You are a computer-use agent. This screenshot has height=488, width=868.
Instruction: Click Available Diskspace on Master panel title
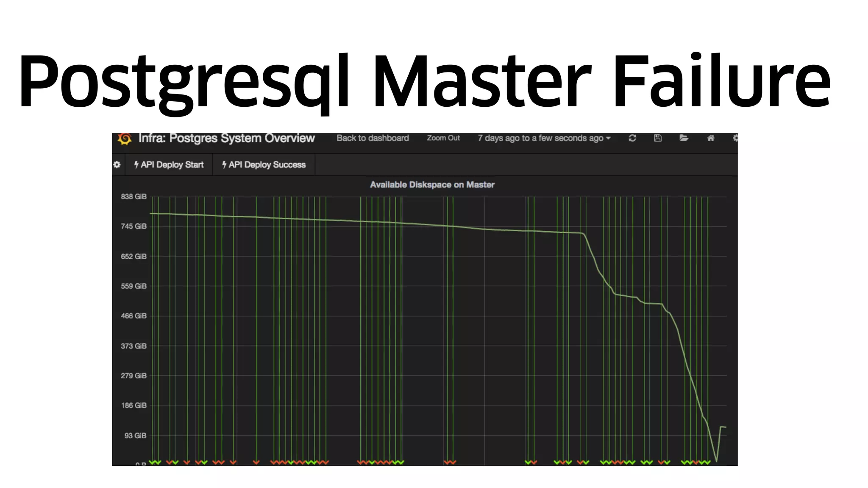click(432, 185)
